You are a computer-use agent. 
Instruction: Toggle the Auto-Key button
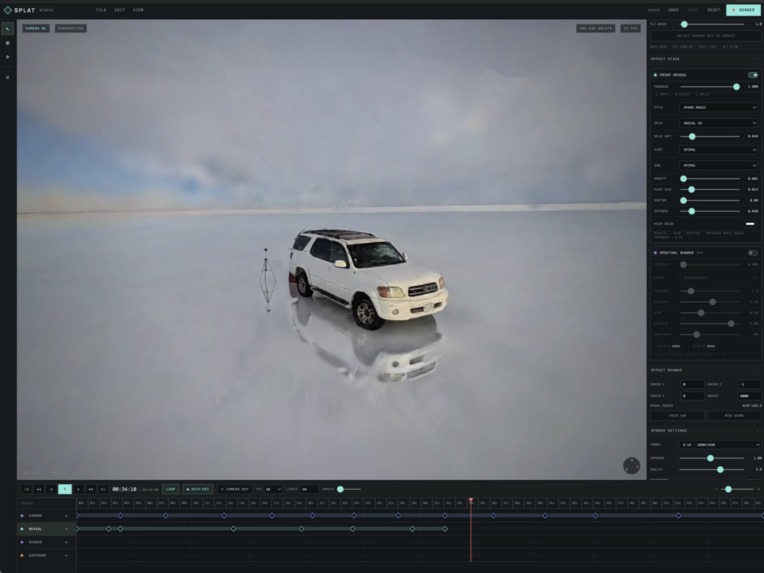pyautogui.click(x=198, y=489)
